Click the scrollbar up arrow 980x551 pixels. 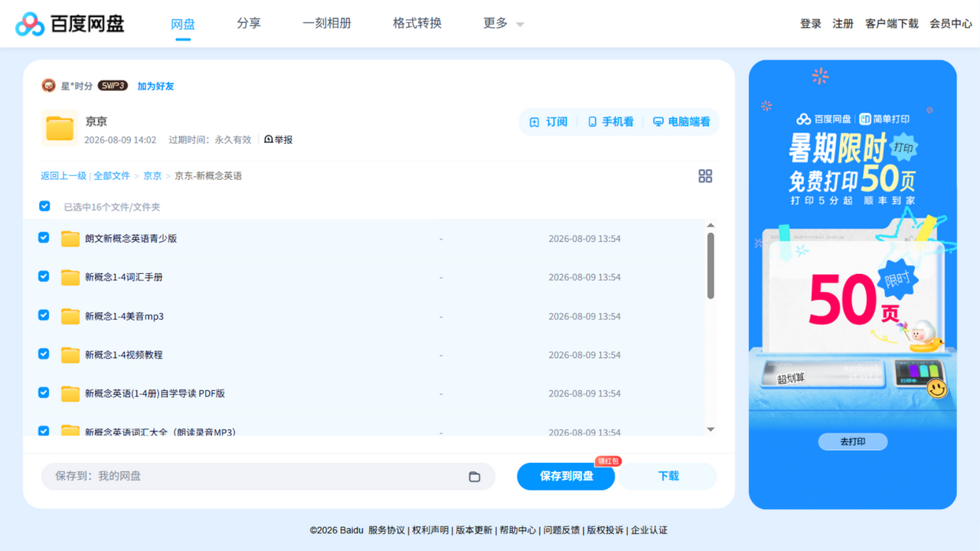pyautogui.click(x=710, y=225)
